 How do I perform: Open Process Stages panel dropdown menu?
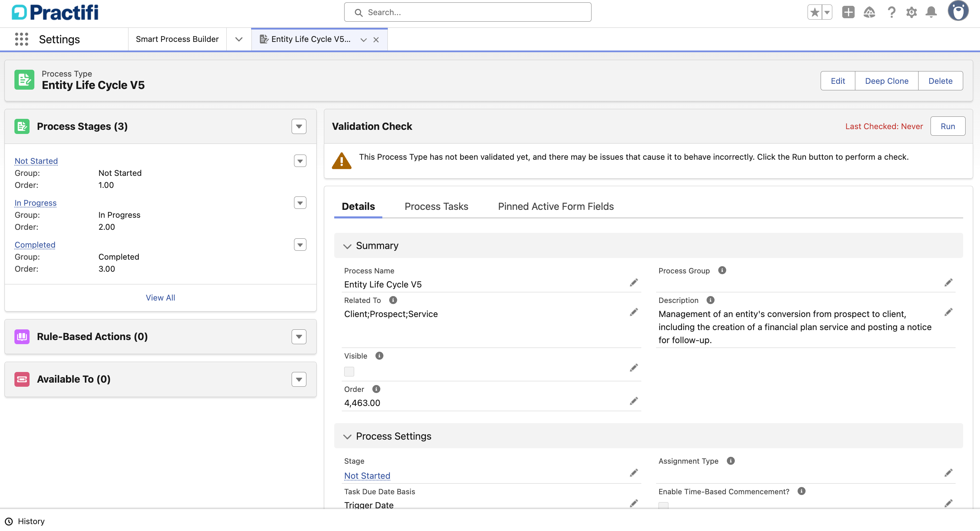(299, 126)
